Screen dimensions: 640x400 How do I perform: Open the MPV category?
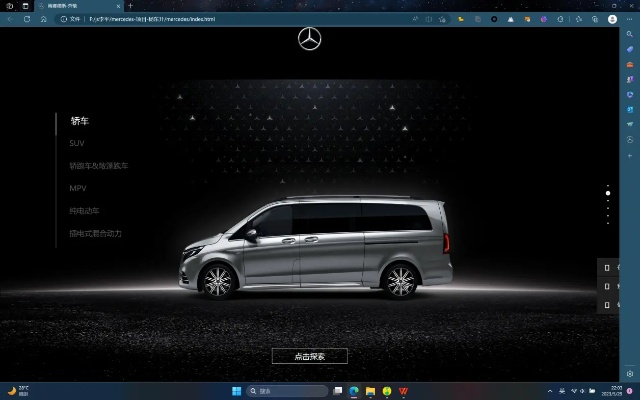click(x=79, y=188)
